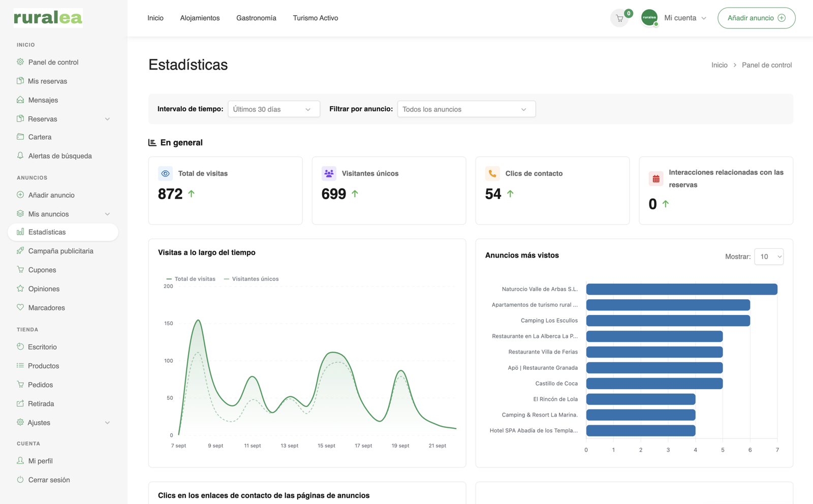Click the El Rincón de Lola bar
The height and width of the screenshot is (504, 813).
(x=641, y=399)
